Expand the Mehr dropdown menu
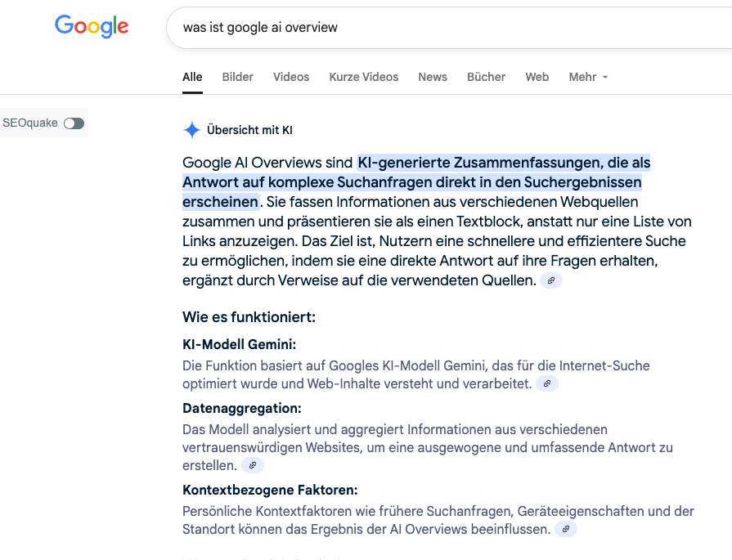The image size is (732, 560). pyautogui.click(x=588, y=77)
